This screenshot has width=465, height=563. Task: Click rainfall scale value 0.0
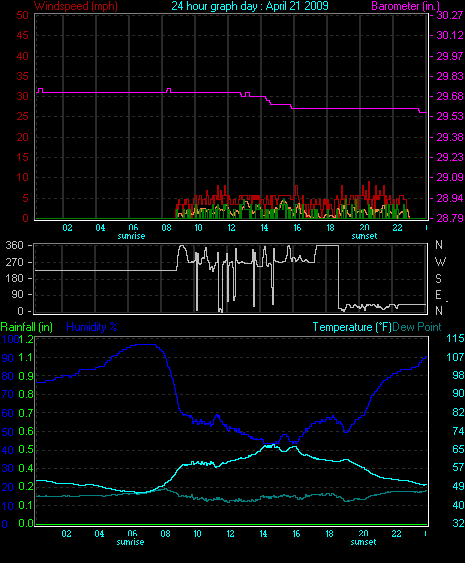coord(25,524)
